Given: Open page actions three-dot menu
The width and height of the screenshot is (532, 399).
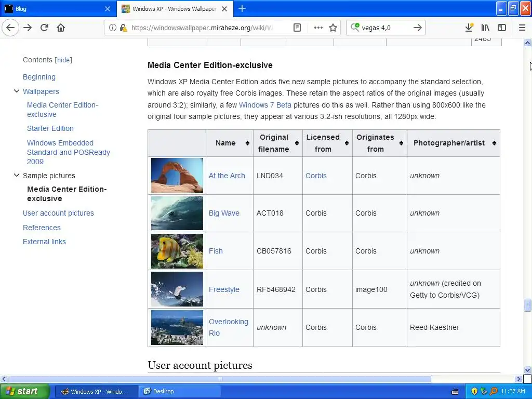Looking at the screenshot, I should [x=318, y=28].
